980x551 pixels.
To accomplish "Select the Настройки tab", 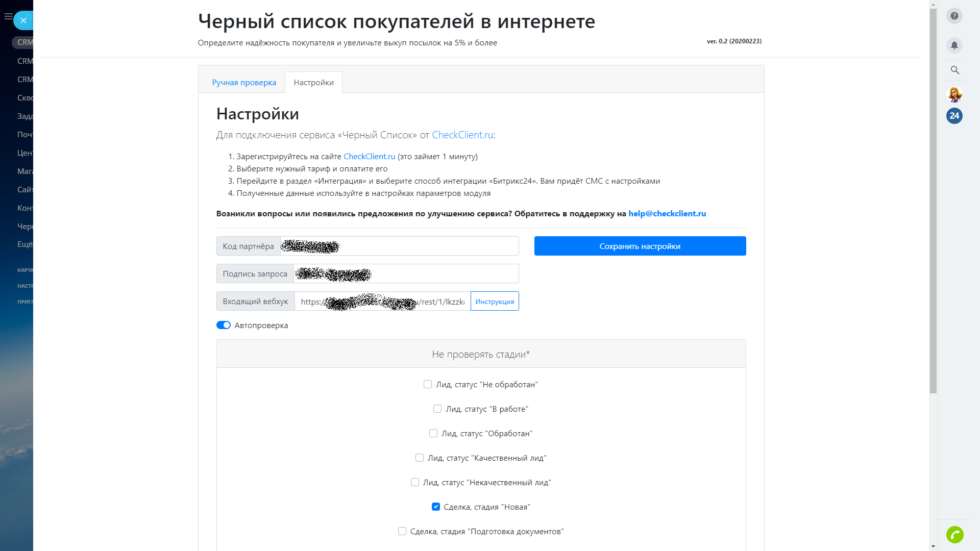I will [313, 83].
